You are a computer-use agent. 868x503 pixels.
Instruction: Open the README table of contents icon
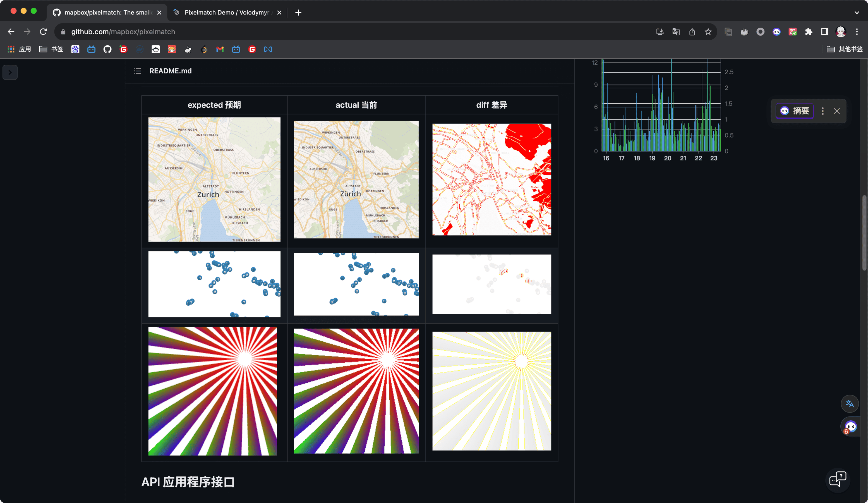137,71
